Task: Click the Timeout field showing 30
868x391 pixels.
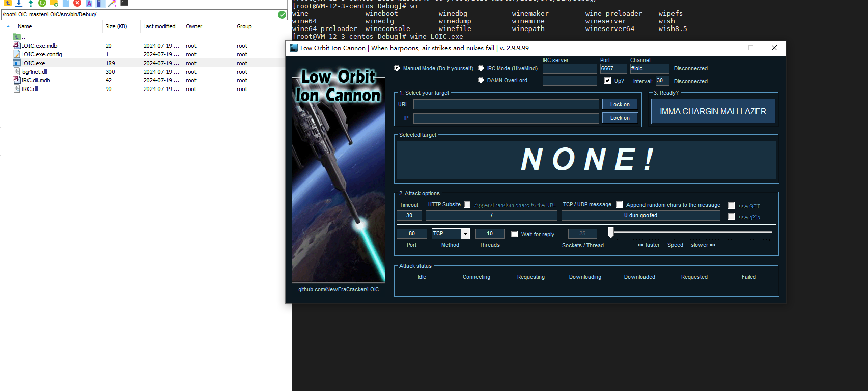Action: 409,216
